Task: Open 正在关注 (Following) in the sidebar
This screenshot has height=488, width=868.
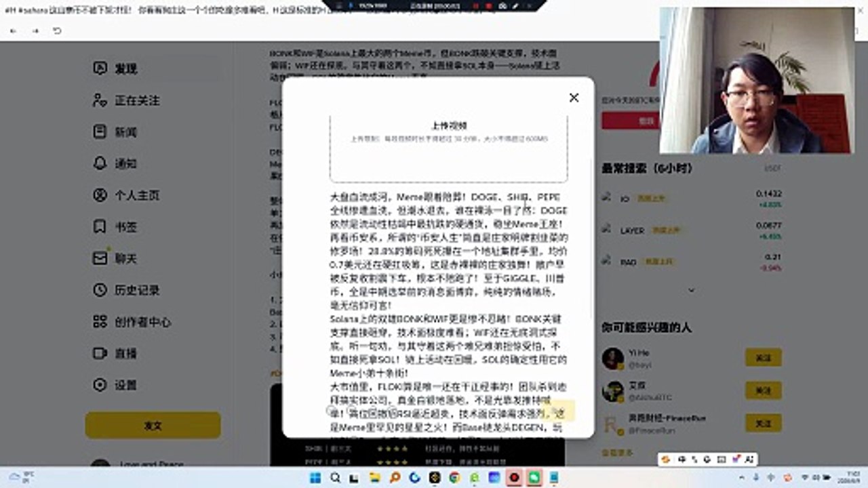Action: 126,100
